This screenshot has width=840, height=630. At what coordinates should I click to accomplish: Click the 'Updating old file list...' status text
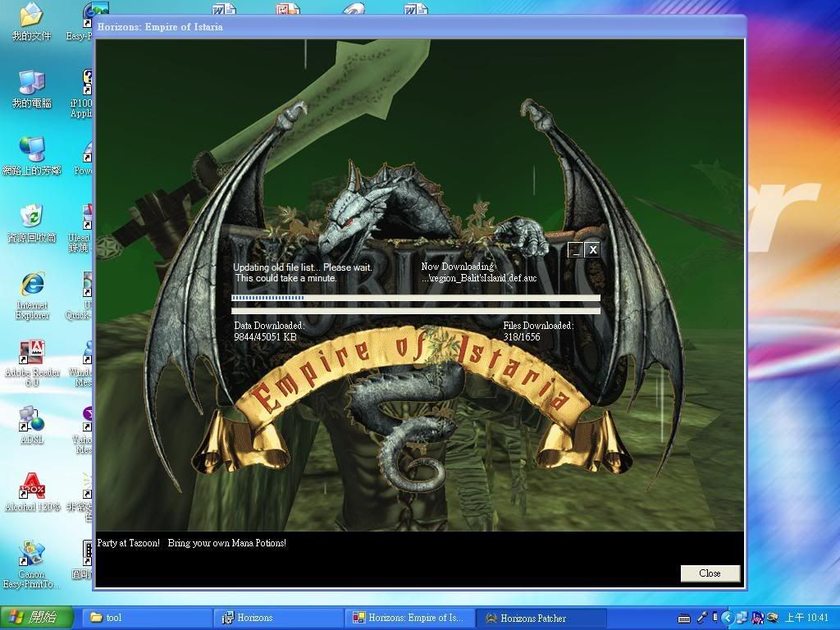pyautogui.click(x=303, y=272)
